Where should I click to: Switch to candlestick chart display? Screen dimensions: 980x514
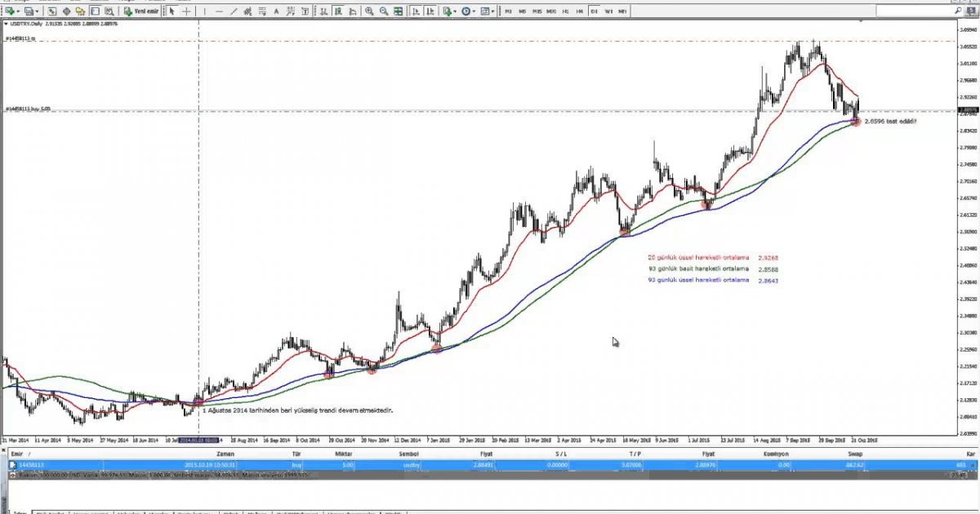[338, 11]
